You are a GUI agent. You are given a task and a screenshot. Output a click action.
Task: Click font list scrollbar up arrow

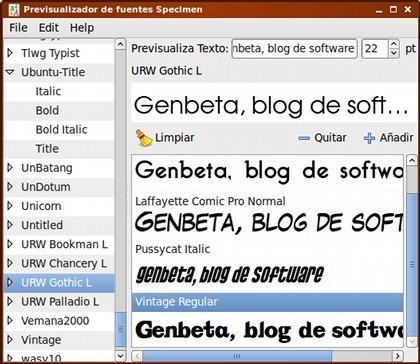click(x=120, y=44)
